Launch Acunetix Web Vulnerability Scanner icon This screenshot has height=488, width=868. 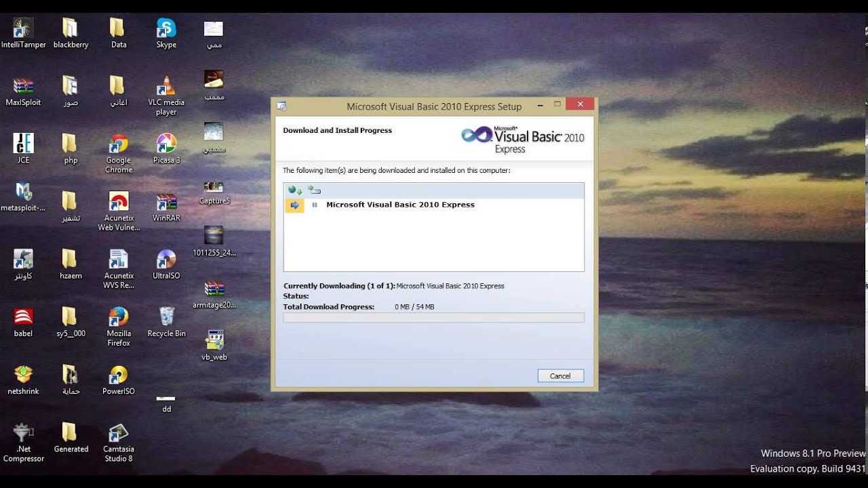(x=119, y=201)
